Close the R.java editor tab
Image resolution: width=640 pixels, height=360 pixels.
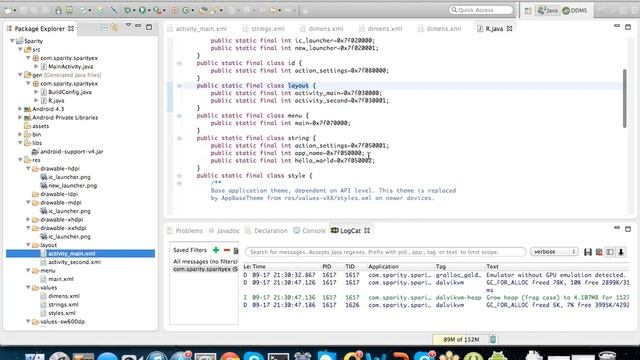pyautogui.click(x=509, y=29)
